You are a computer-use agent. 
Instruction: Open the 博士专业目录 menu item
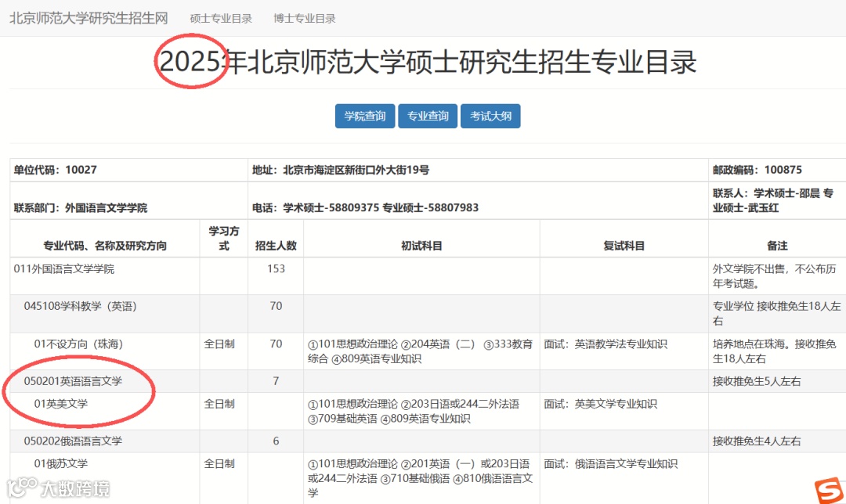click(305, 19)
